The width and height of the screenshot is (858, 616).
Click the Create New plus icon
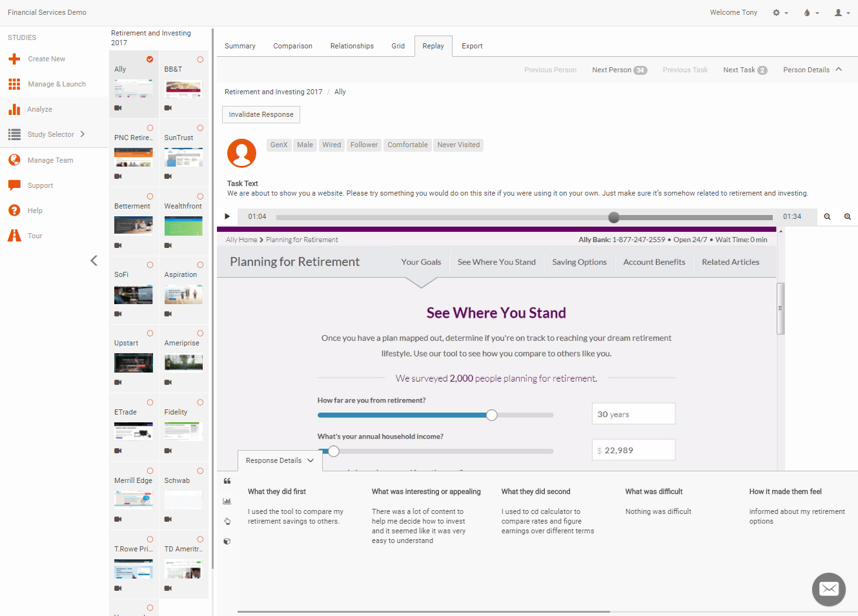[14, 59]
